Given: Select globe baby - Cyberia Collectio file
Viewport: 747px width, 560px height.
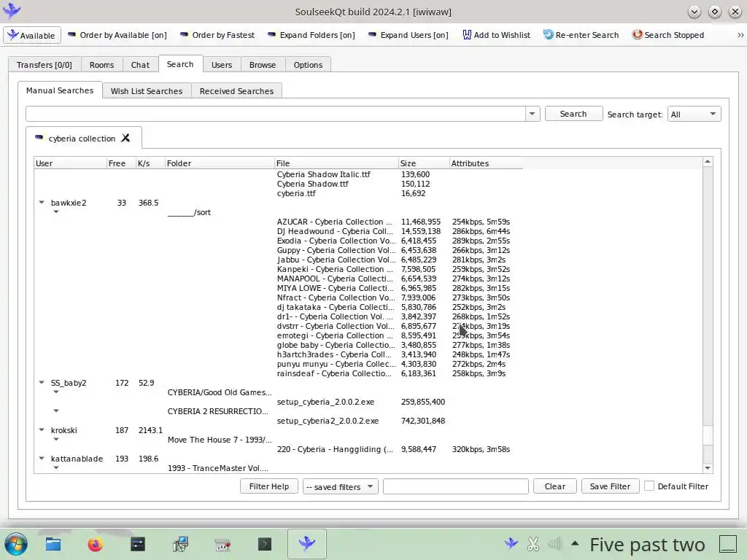Looking at the screenshot, I should click(336, 345).
